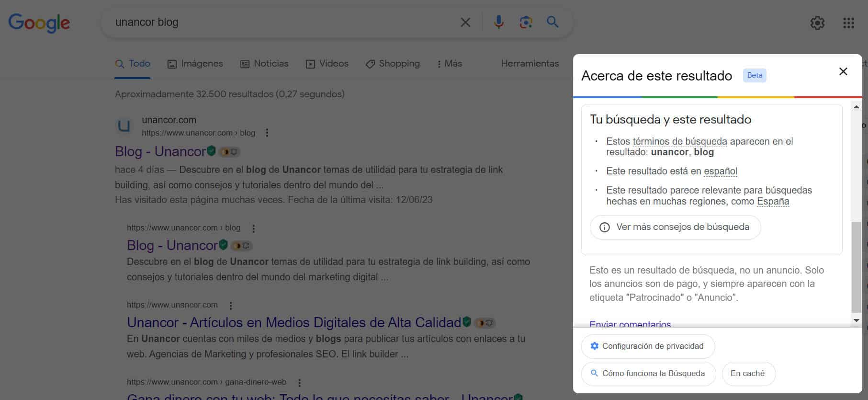Screen dimensions: 868x400
Task: Open Configuración de privacidad
Action: [x=648, y=346]
